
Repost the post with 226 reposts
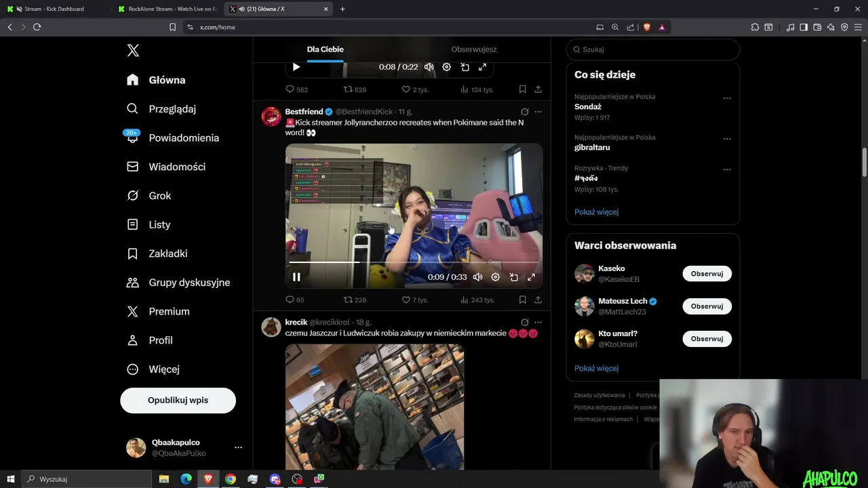click(355, 300)
